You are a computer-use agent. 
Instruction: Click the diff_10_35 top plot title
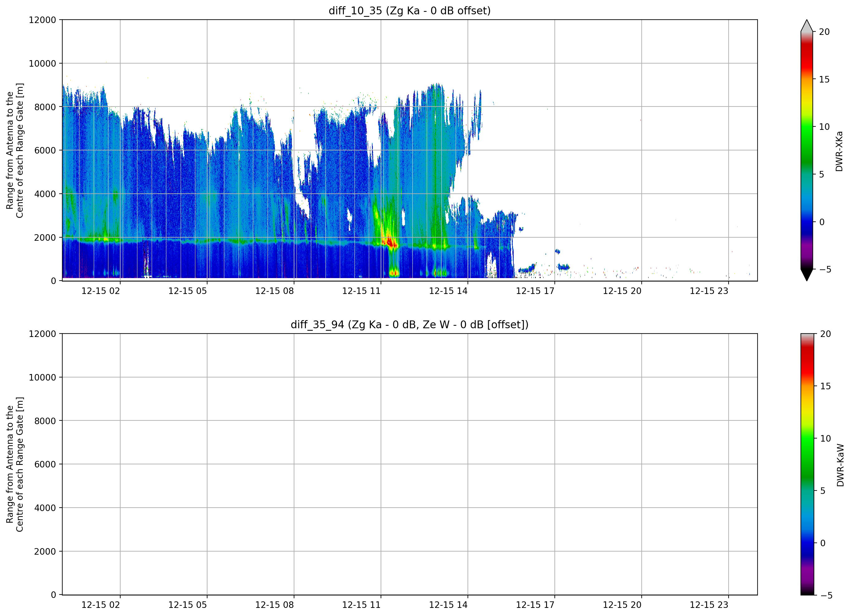coord(409,11)
